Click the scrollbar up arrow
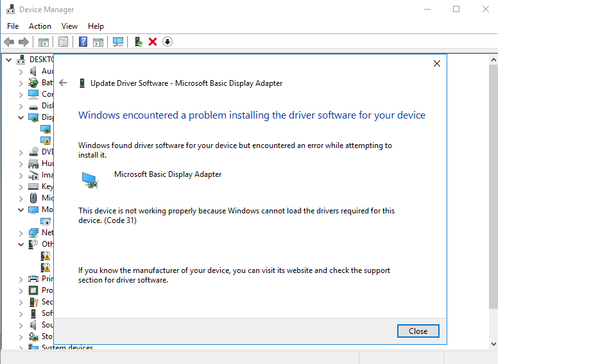The image size is (616, 364). [493, 60]
